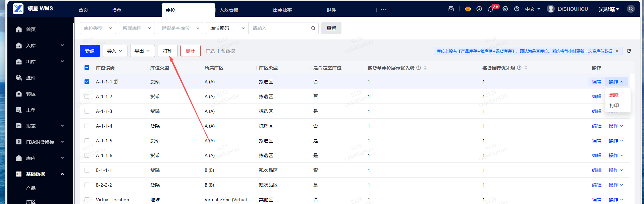
Task: Click the 工单 icon in sidebar
Action: pyautogui.click(x=19, y=110)
